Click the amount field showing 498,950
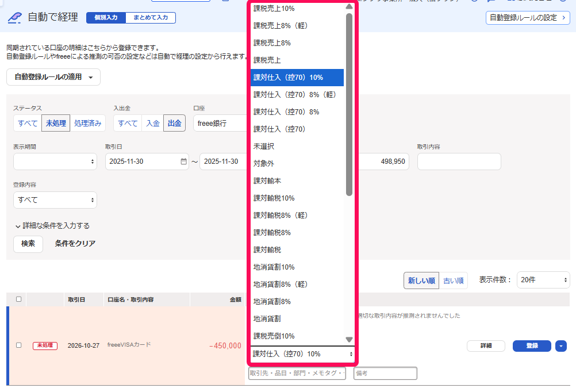576x392 pixels. tap(383, 162)
